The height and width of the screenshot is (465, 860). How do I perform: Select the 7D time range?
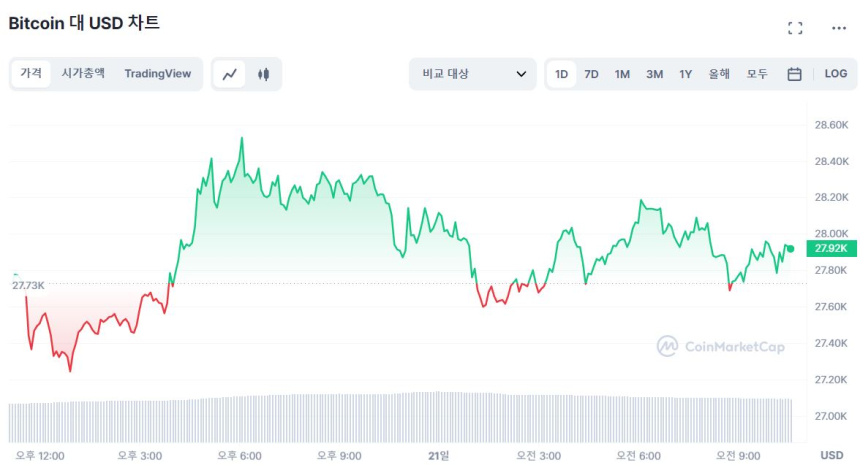[x=591, y=74]
